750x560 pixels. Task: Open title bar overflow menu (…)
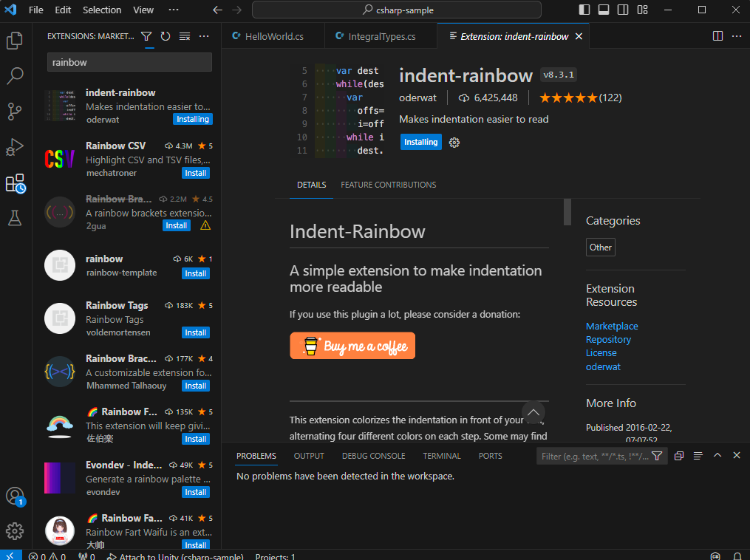(174, 10)
